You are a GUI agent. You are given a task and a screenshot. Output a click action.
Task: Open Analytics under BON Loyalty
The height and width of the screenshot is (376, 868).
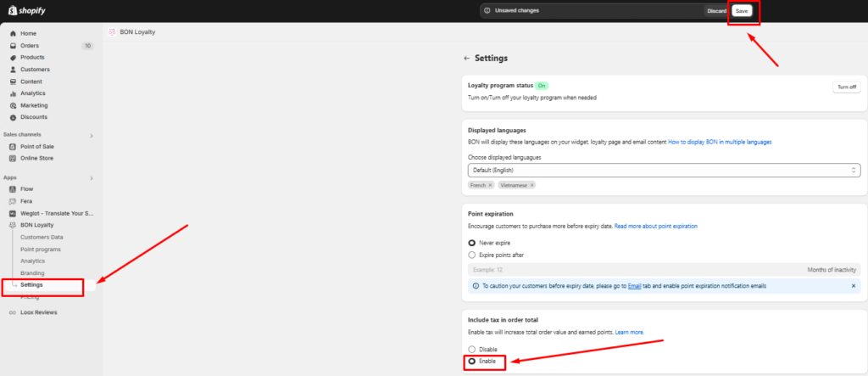(x=33, y=261)
